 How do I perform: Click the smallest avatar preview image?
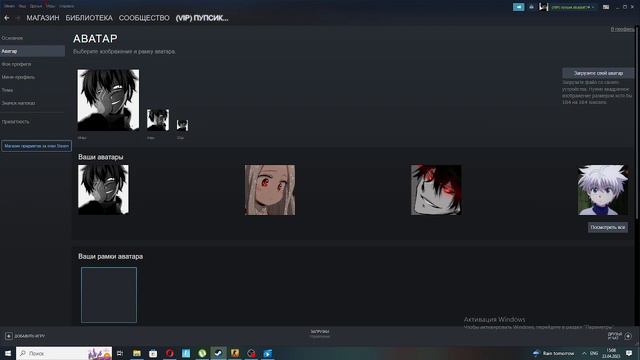click(x=182, y=125)
